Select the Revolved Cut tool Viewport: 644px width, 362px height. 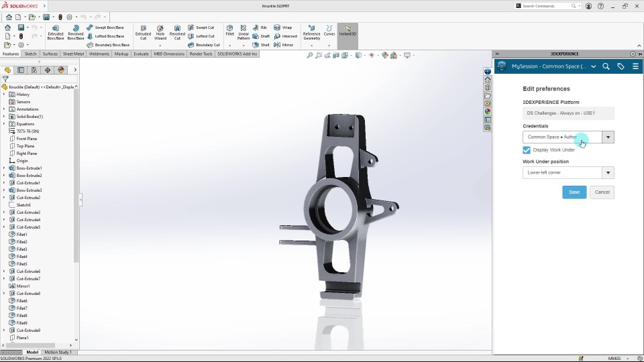pyautogui.click(x=177, y=32)
